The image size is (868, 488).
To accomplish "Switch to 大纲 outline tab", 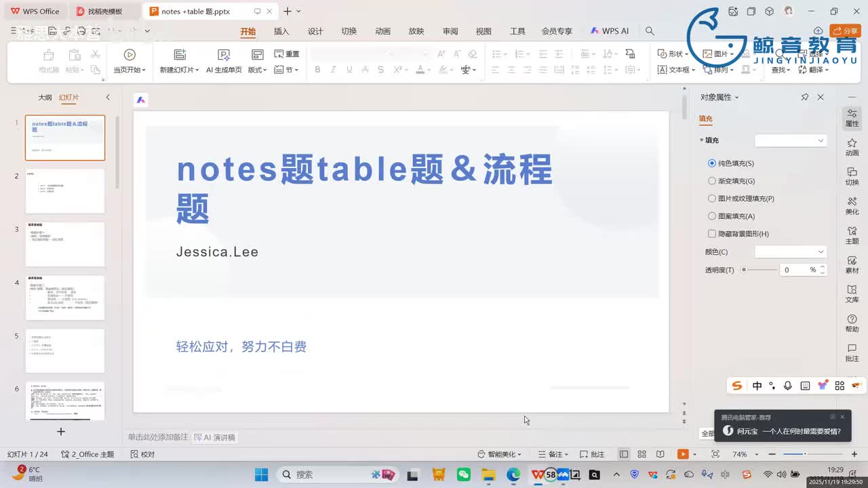I will point(45,98).
